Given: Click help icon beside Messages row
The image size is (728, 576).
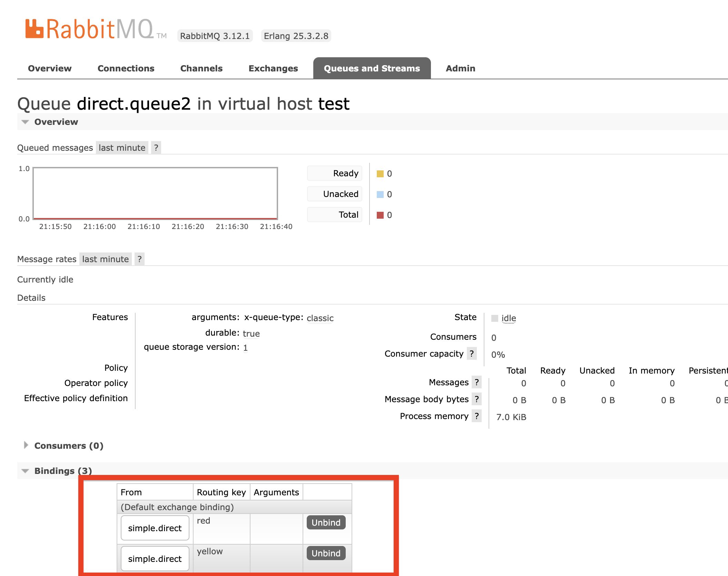Looking at the screenshot, I should click(476, 382).
